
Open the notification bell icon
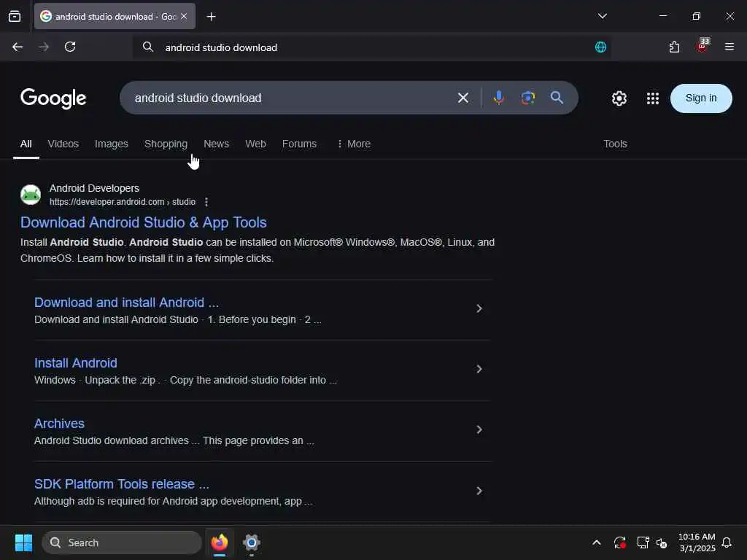(727, 542)
